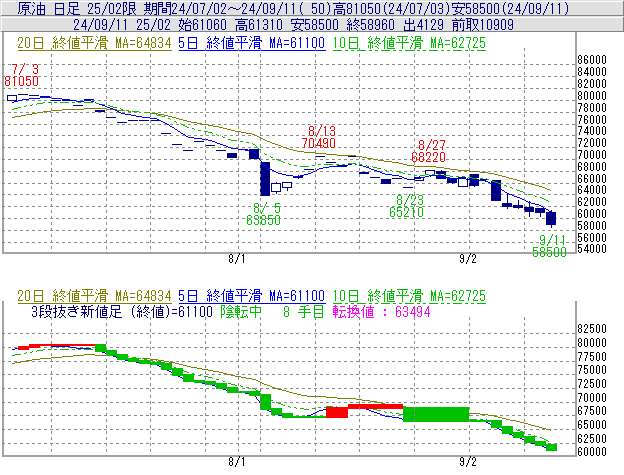The image size is (624, 475).
Task: Click the 20日 MA=64834 legend above the 新値足 chart
Action: 94,296
